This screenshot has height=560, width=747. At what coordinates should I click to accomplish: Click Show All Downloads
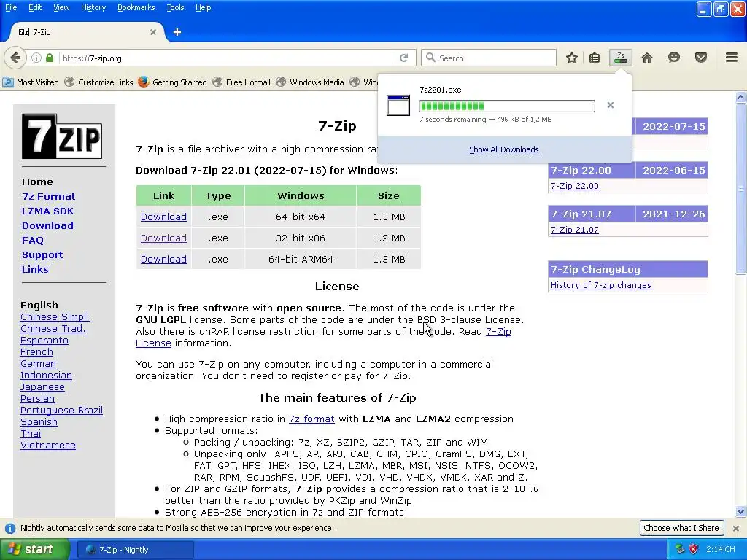tap(504, 149)
